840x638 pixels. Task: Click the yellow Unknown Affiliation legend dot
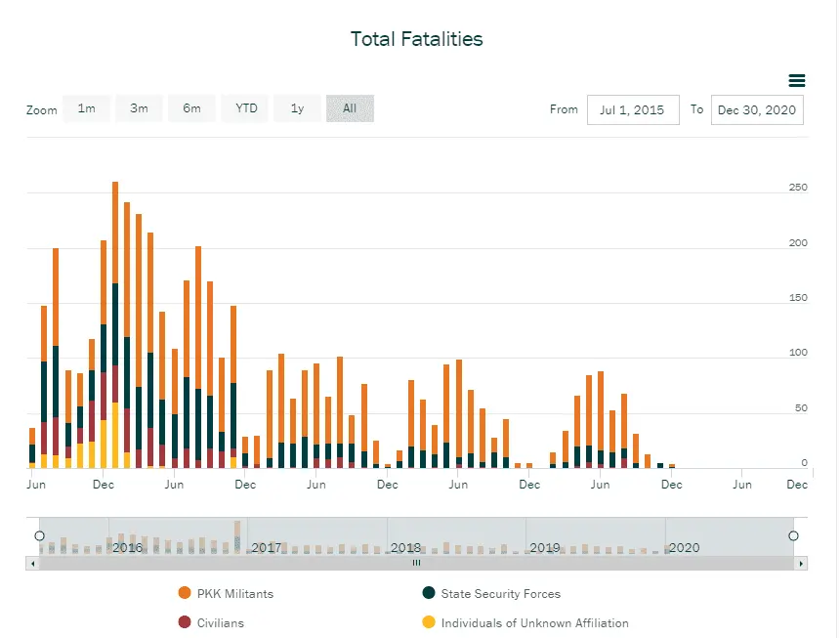pos(429,622)
